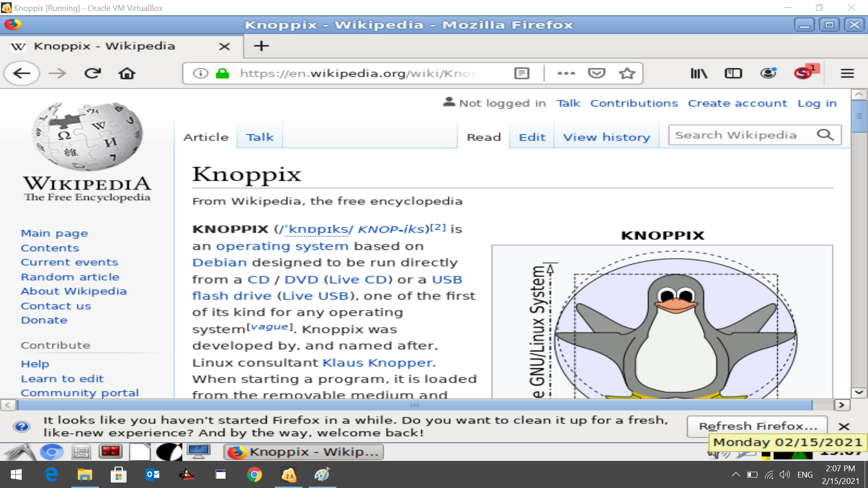The width and height of the screenshot is (868, 488).
Task: Follow the Klaus Knopper link
Action: tap(377, 362)
